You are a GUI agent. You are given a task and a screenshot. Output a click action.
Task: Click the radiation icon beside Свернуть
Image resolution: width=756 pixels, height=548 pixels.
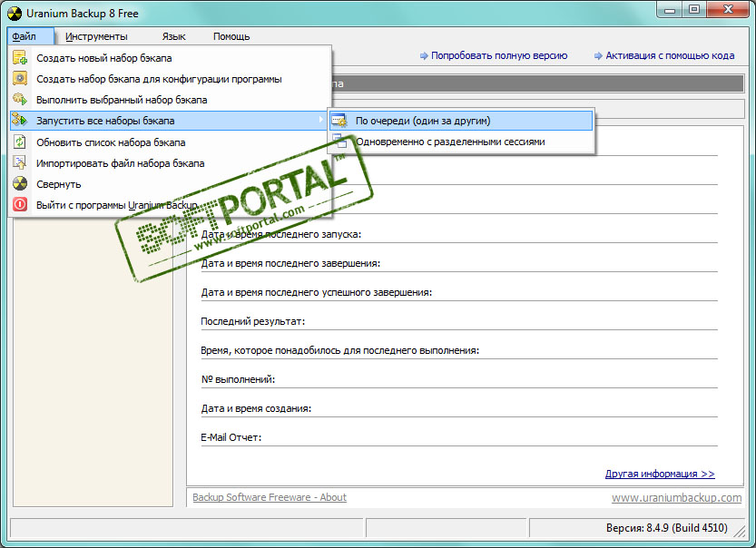coord(20,183)
